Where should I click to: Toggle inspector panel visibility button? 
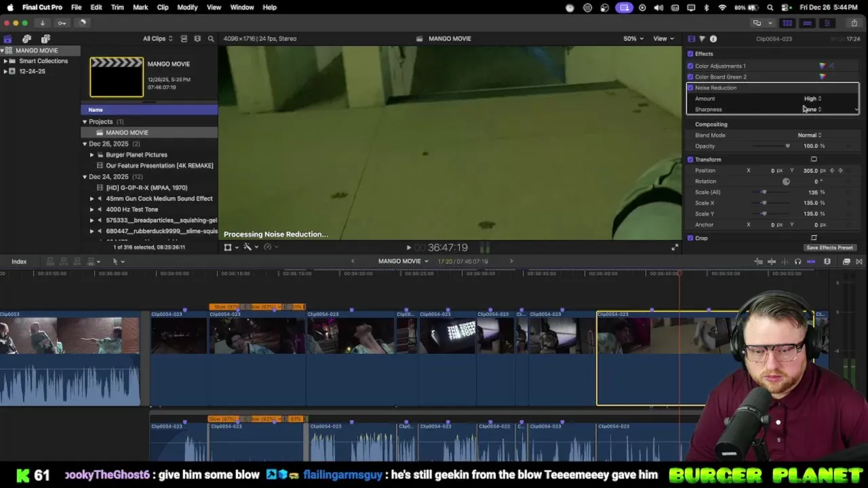tap(827, 23)
